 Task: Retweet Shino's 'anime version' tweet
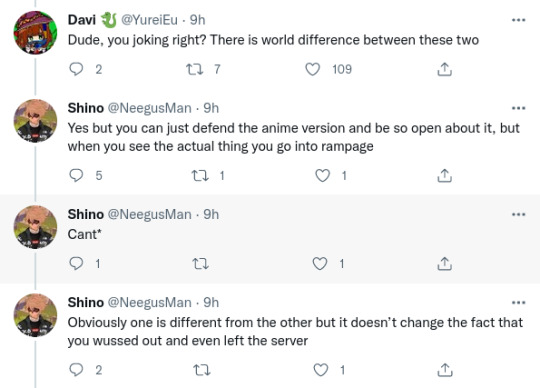pyautogui.click(x=200, y=176)
